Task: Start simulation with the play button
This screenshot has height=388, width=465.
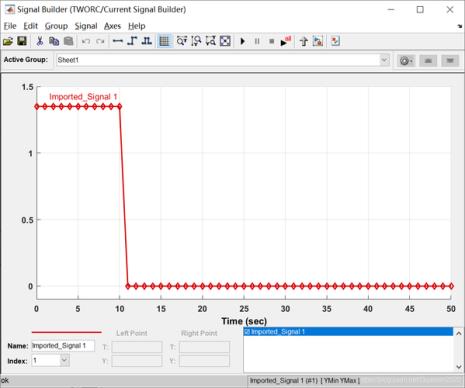Action: click(x=243, y=41)
